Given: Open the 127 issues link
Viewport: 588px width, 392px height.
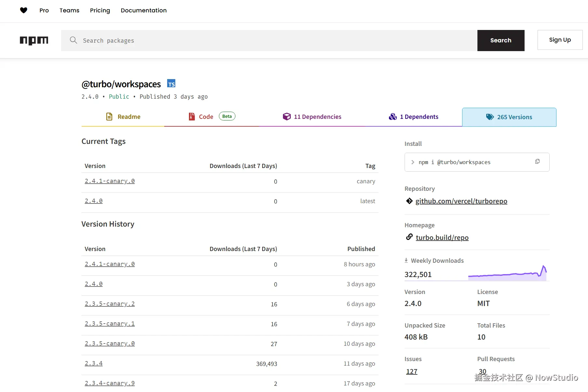Looking at the screenshot, I should coord(412,371).
